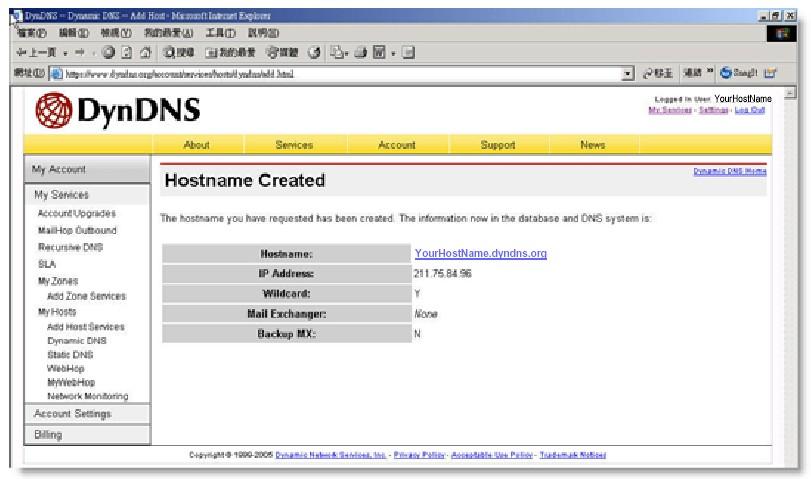Viewport: 811px width, 479px height.
Task: Click the Back (上一頁) toolbar button
Action: click(x=36, y=53)
